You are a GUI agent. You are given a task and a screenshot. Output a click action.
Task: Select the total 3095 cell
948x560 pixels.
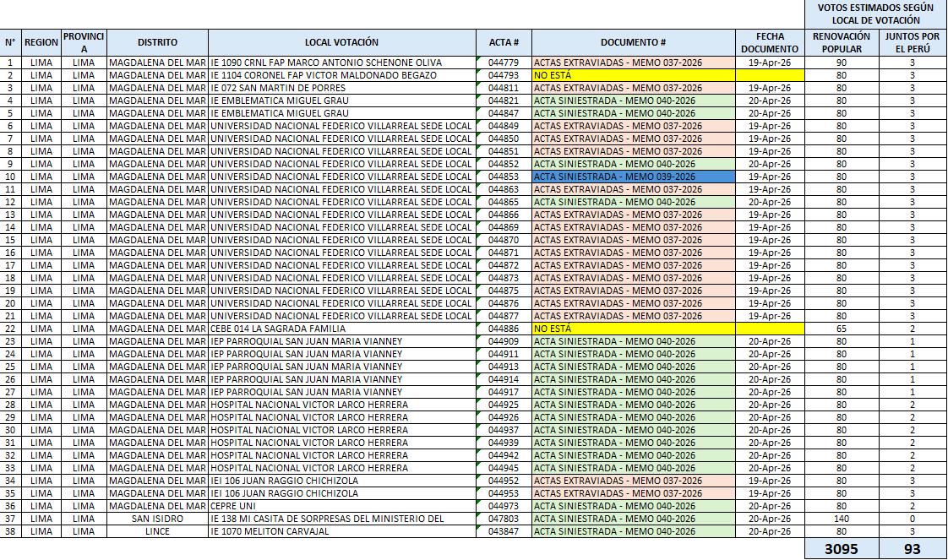pyautogui.click(x=841, y=548)
